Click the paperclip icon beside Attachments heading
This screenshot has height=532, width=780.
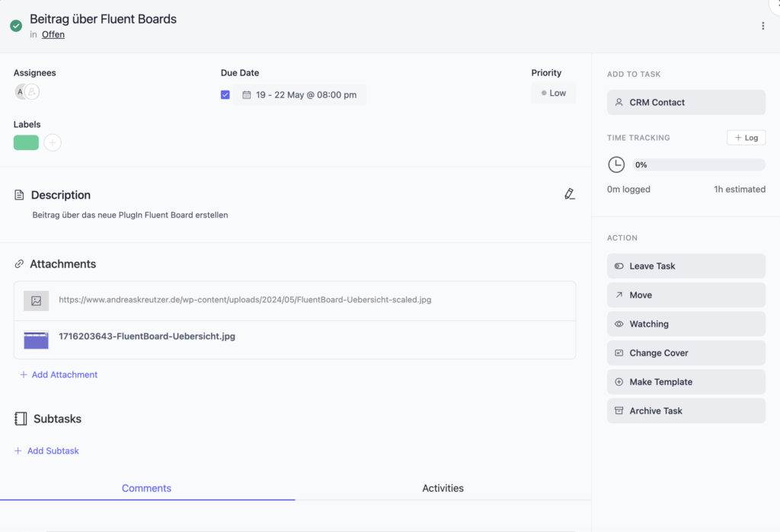[x=19, y=263]
